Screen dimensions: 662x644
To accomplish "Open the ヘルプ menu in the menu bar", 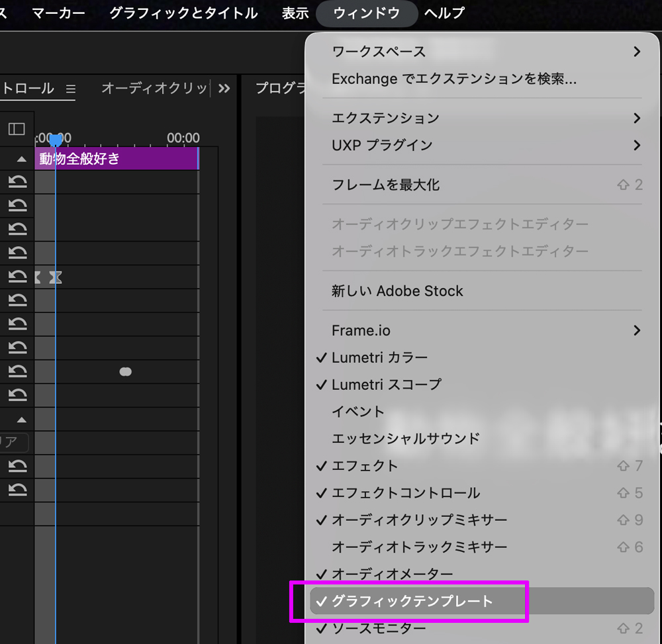I will click(x=444, y=13).
